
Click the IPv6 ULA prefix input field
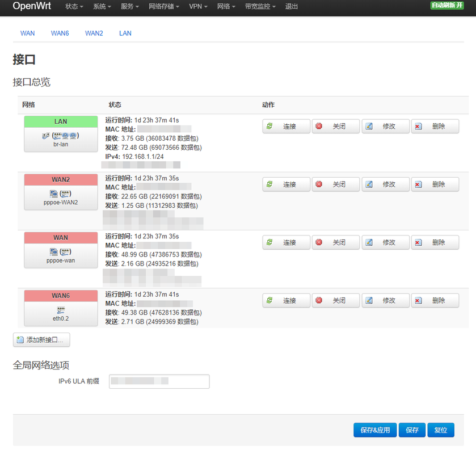[x=159, y=381]
